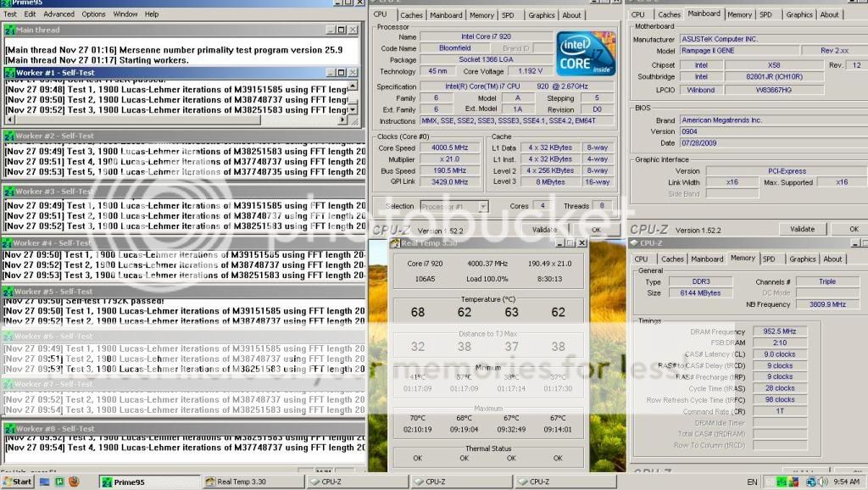Select Graphics tab in CPU-Z memory timings window
This screenshot has height=490, width=868.
click(x=803, y=259)
